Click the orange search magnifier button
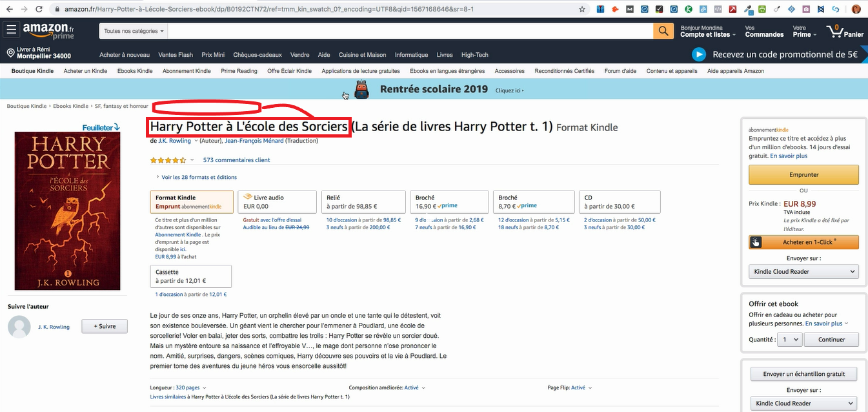This screenshot has height=412, width=868. (663, 31)
